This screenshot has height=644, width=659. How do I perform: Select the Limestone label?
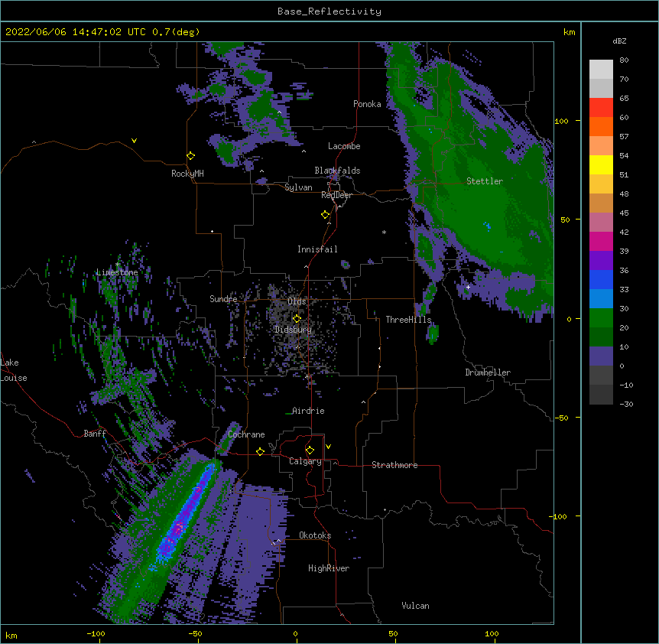[117, 272]
